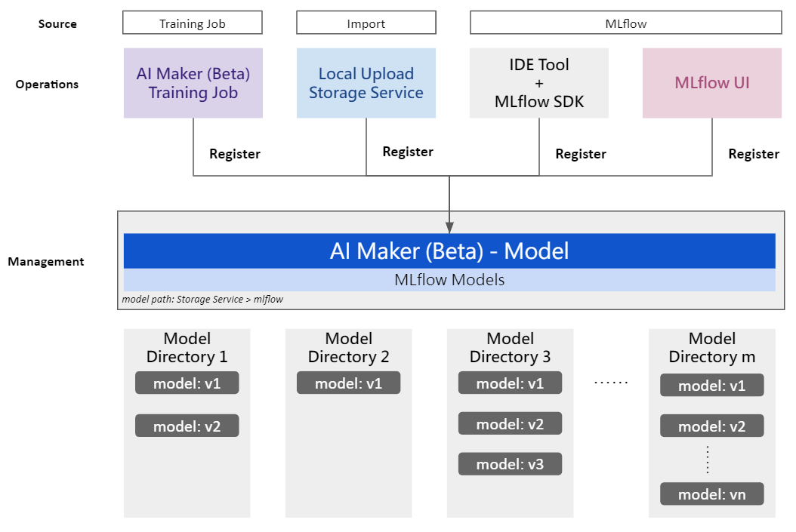This screenshot has height=532, width=796.
Task: Select the Local Upload Storage Service block
Action: 366,83
